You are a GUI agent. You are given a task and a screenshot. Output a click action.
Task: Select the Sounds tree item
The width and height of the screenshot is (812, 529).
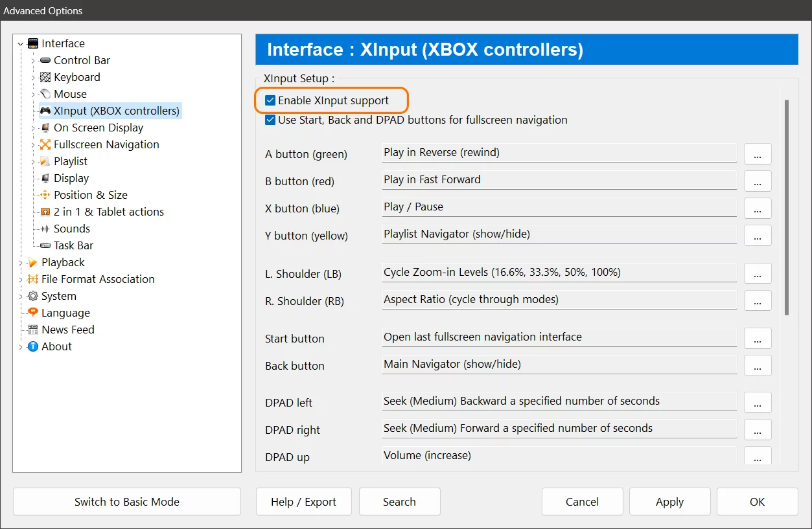tap(72, 229)
